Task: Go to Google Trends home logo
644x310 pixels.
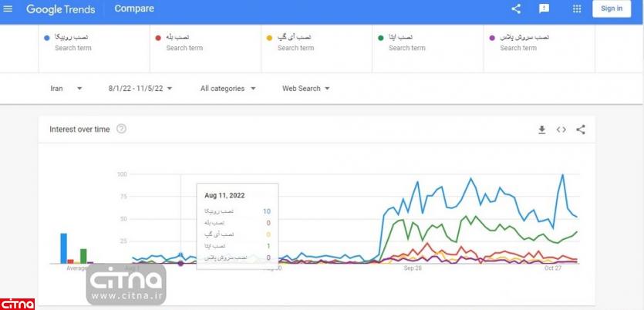Action: 60,9
